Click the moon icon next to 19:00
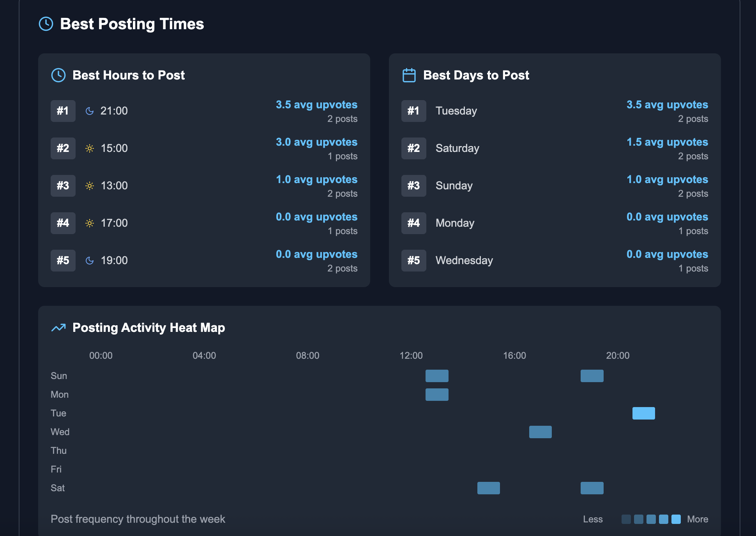This screenshot has height=536, width=756. point(90,261)
